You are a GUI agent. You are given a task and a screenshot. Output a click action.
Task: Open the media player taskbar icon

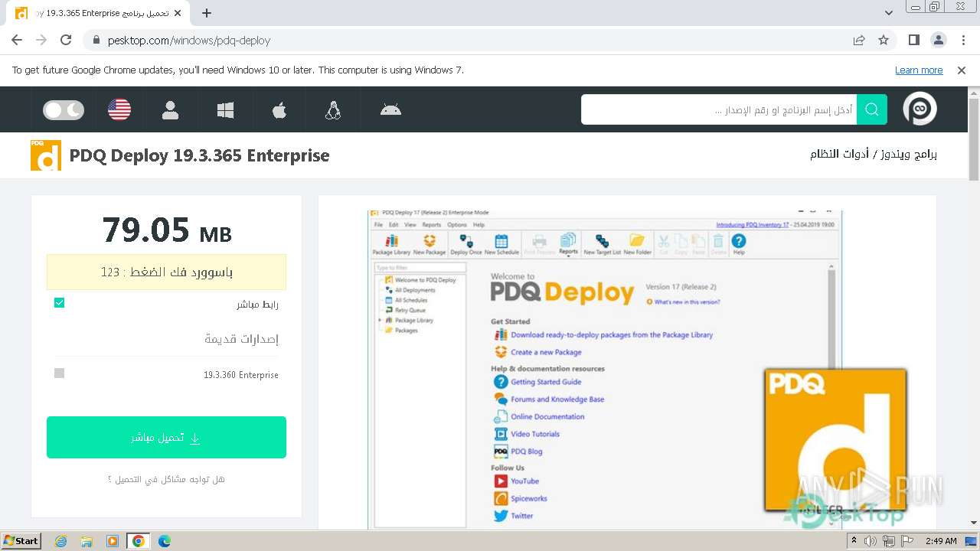click(x=113, y=541)
